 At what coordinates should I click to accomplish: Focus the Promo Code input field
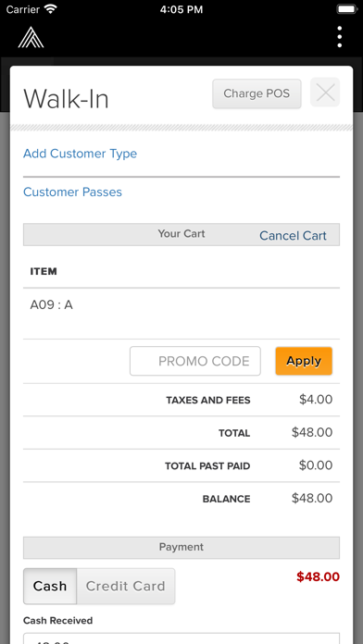tap(195, 361)
